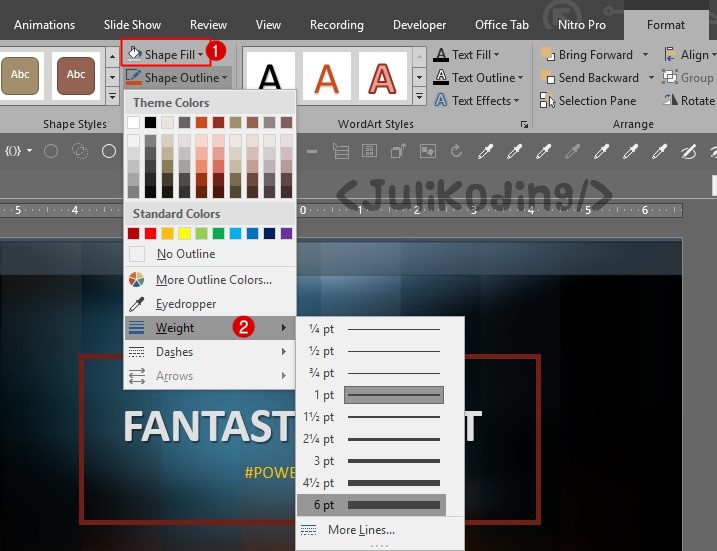This screenshot has height=551, width=717.
Task: Choose the black A WordArt style
Action: pos(270,77)
